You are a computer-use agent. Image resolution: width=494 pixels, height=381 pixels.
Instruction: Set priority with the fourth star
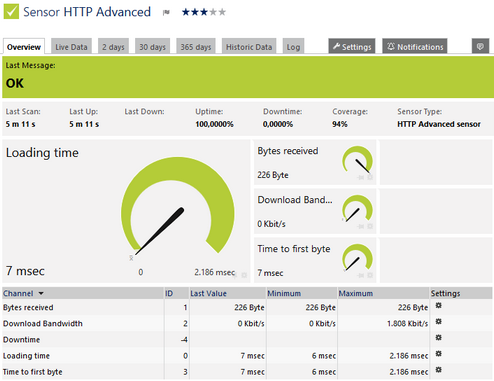coord(213,12)
